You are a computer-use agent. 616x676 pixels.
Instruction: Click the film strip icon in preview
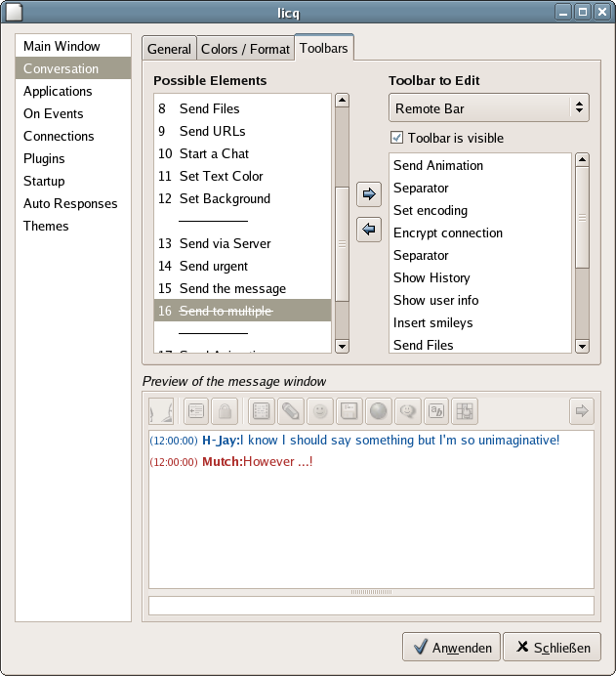click(x=261, y=411)
